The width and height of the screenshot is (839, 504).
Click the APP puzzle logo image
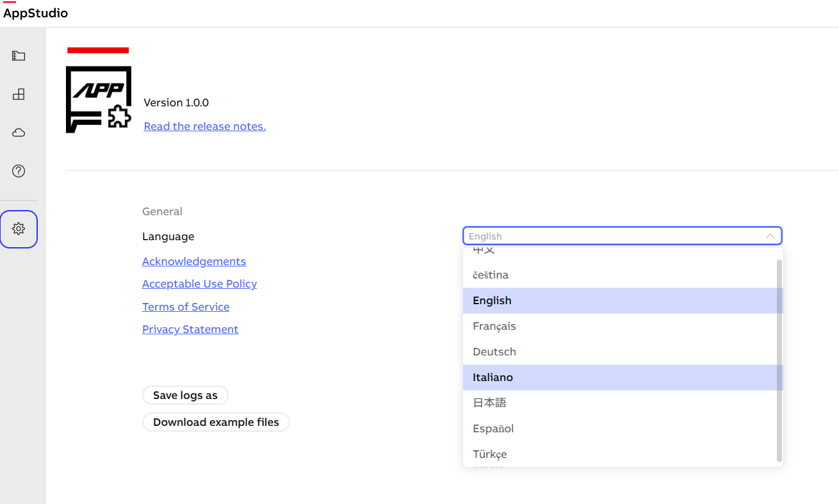click(x=99, y=99)
